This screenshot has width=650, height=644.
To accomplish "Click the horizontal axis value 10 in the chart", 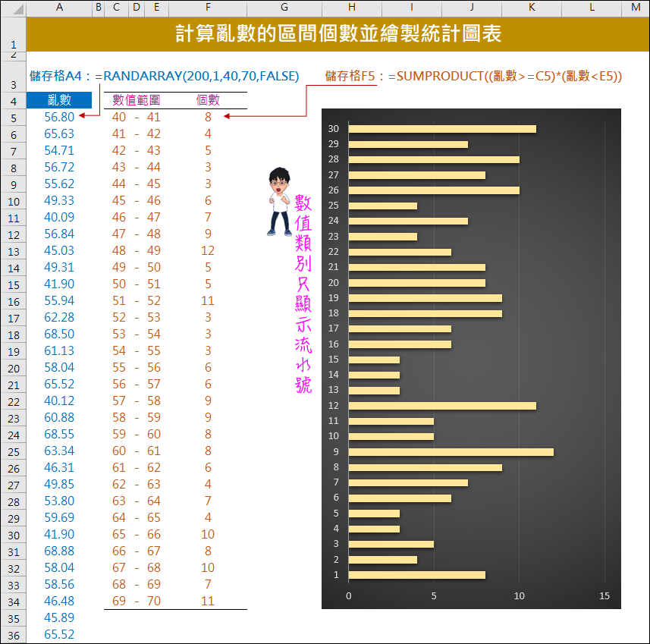I will [x=519, y=596].
